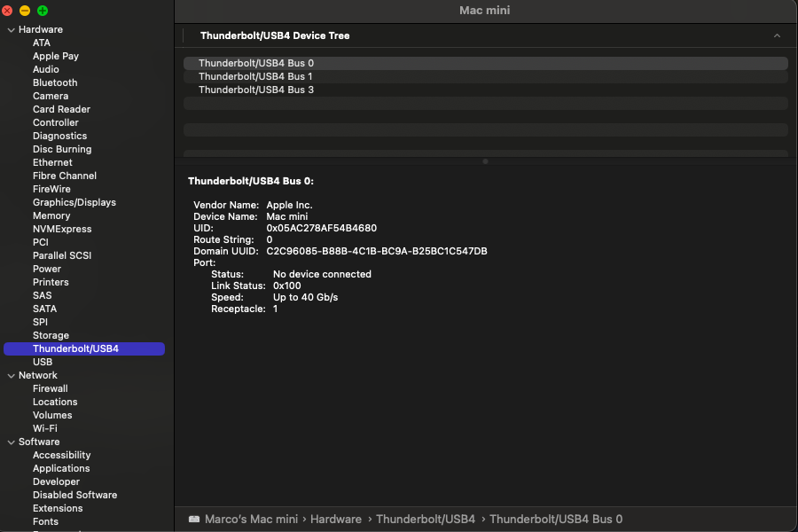Open the Bluetooth section
The image size is (798, 532).
(55, 82)
